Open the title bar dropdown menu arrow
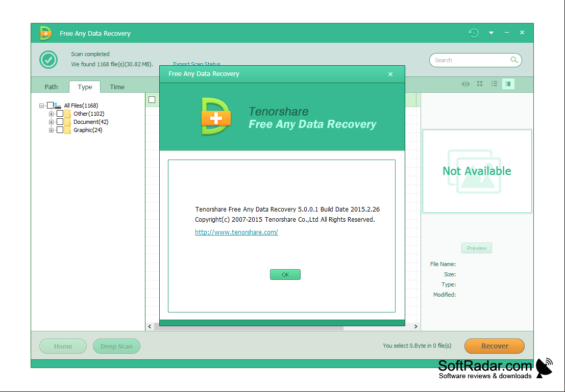Image resolution: width=565 pixels, height=392 pixels. pyautogui.click(x=491, y=33)
